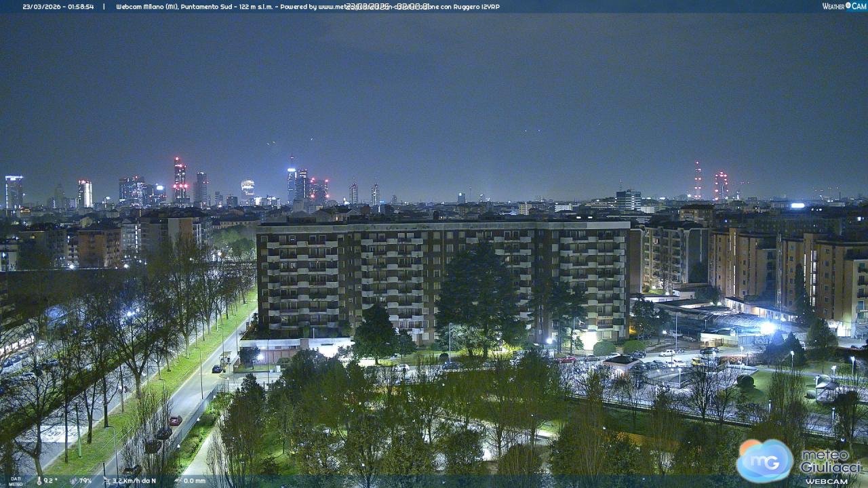Click the 0.0 mm precipitation value
The height and width of the screenshot is (488, 868).
194,481
